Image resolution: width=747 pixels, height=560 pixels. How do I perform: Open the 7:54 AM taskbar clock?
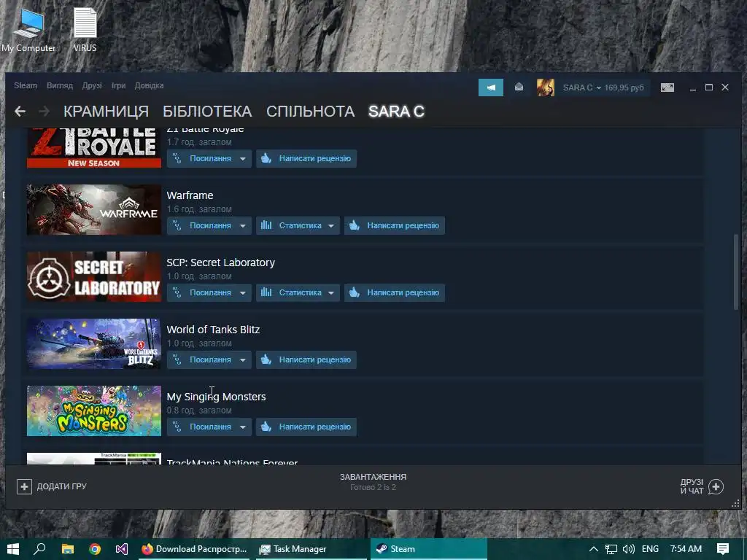[686, 549]
